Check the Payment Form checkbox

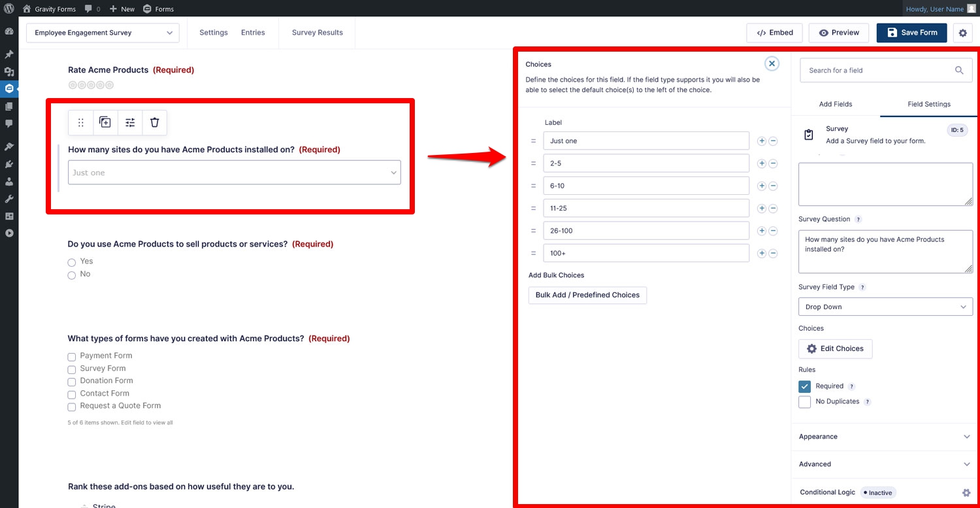72,356
